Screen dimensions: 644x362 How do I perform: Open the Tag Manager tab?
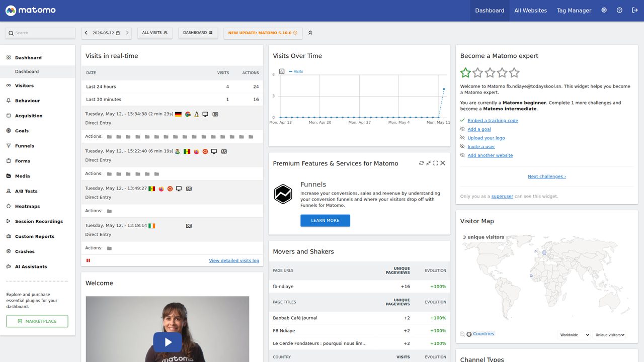pyautogui.click(x=574, y=11)
